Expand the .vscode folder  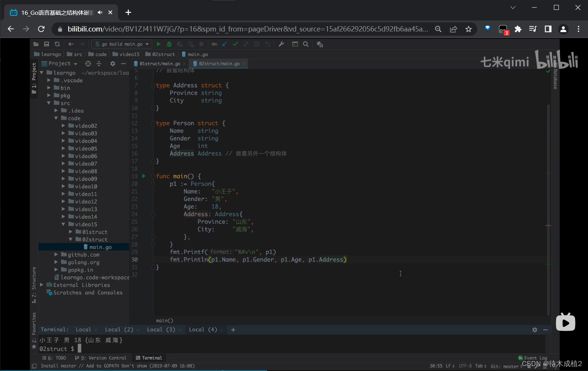click(49, 80)
